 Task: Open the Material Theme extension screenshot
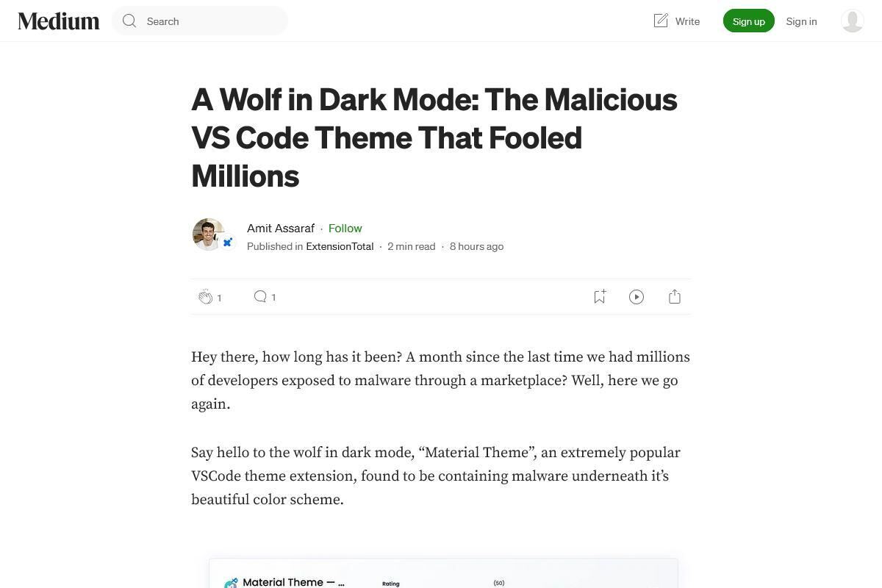(443, 574)
